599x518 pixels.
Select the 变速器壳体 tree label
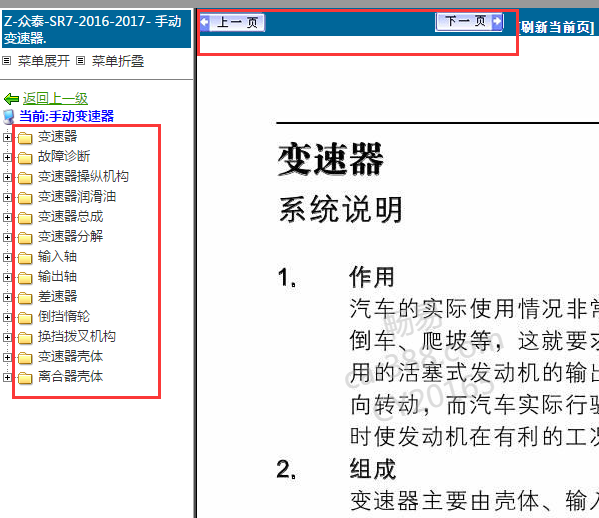coord(70,356)
